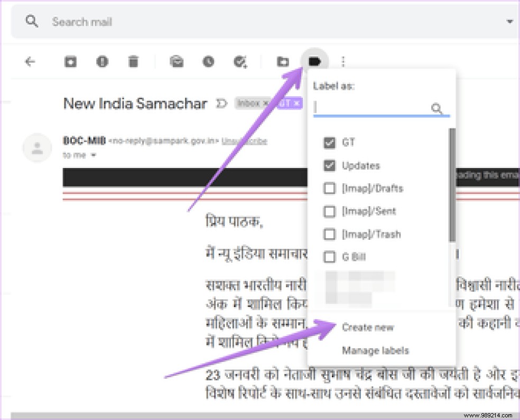Mark the email as unread
Screen dimensions: 520x420
[176, 61]
